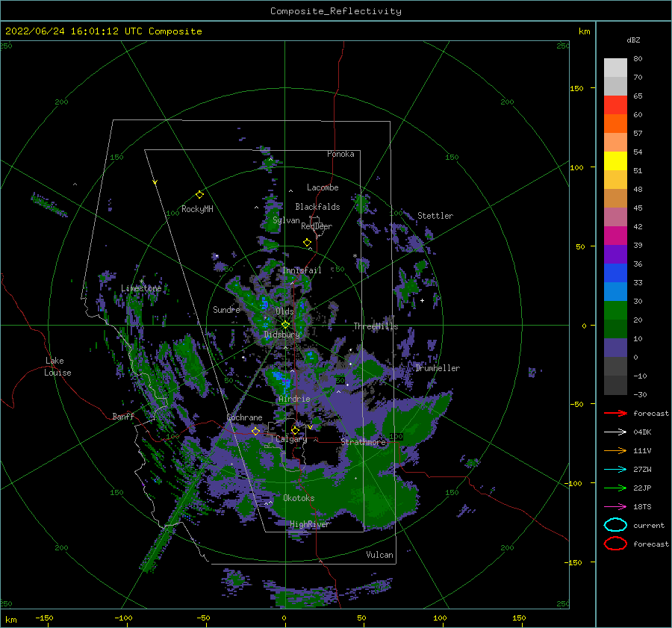Click the Okotoks label

coord(299,498)
